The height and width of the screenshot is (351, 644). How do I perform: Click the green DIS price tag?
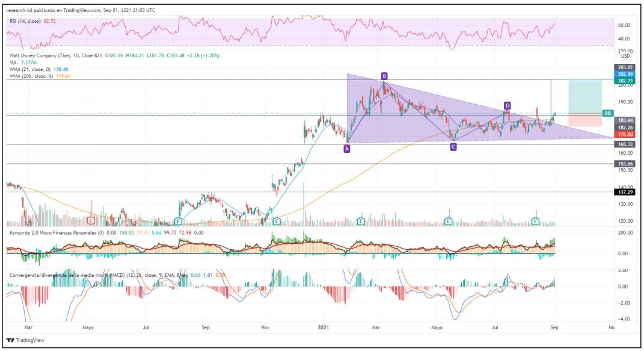click(x=608, y=113)
